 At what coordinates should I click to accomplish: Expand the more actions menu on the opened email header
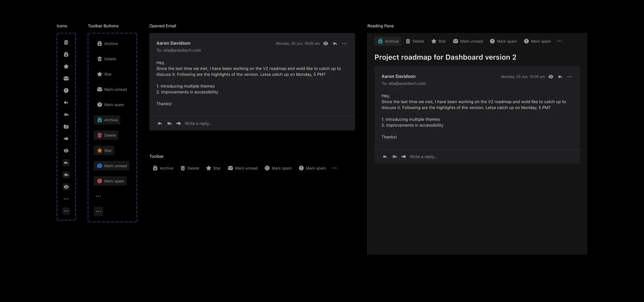[x=344, y=43]
